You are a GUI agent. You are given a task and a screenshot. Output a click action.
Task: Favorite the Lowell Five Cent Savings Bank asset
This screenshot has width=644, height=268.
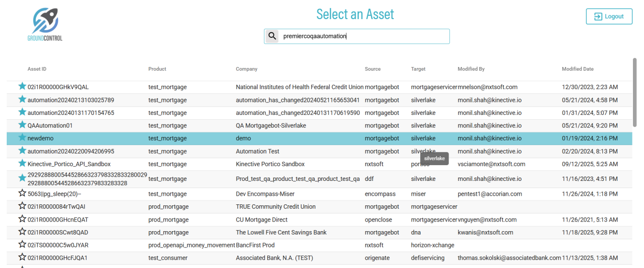(22, 232)
